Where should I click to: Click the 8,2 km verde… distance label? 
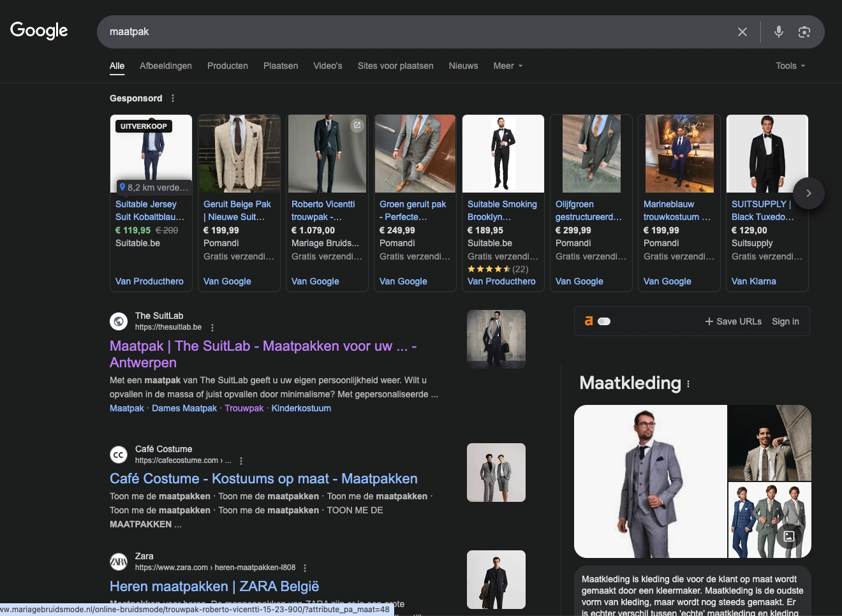pyautogui.click(x=154, y=187)
